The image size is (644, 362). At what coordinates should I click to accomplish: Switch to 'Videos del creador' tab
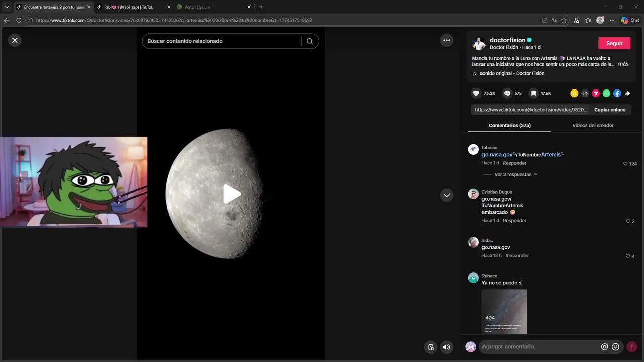pyautogui.click(x=593, y=125)
